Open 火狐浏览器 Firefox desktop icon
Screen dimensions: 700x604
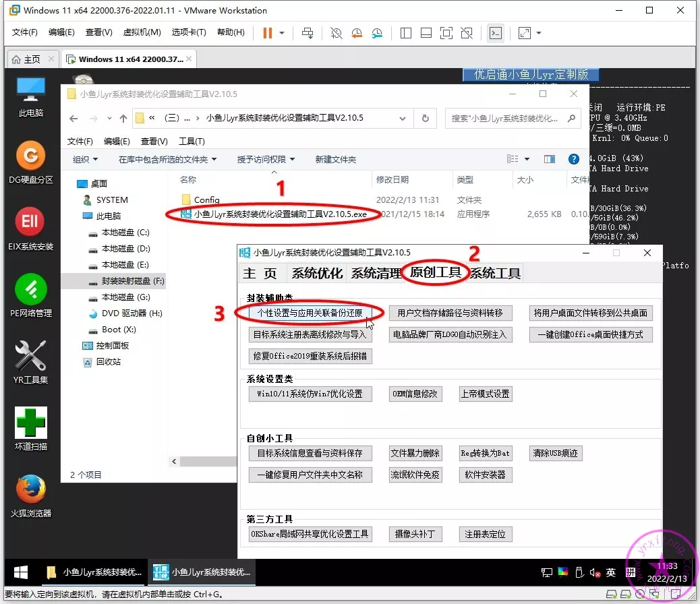point(30,490)
